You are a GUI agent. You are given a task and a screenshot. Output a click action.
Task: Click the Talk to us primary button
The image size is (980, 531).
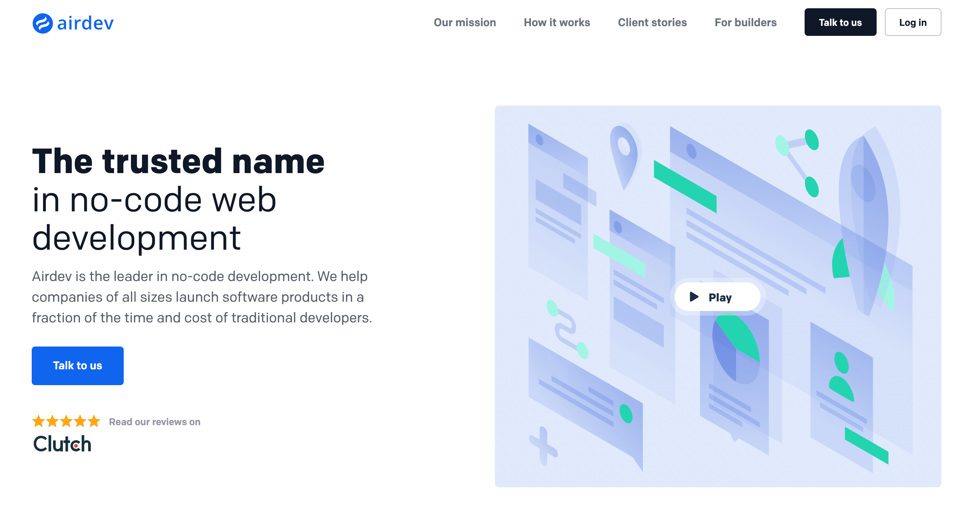coord(78,365)
